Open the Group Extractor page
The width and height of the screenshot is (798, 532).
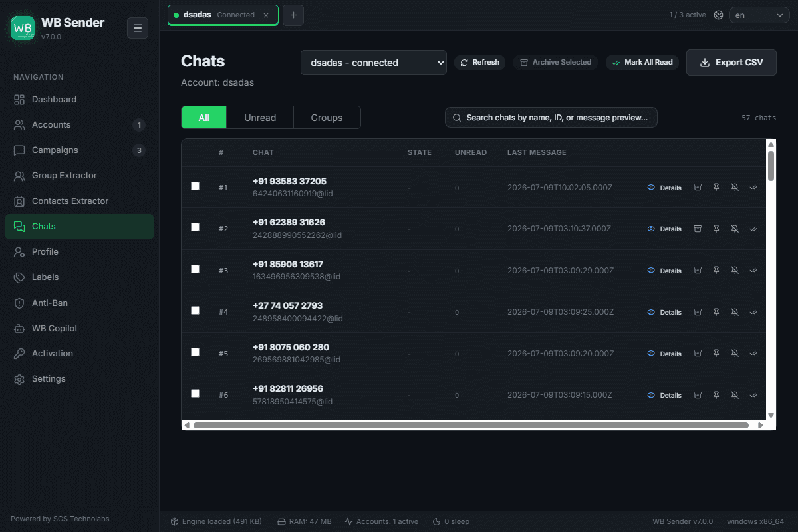pos(79,176)
